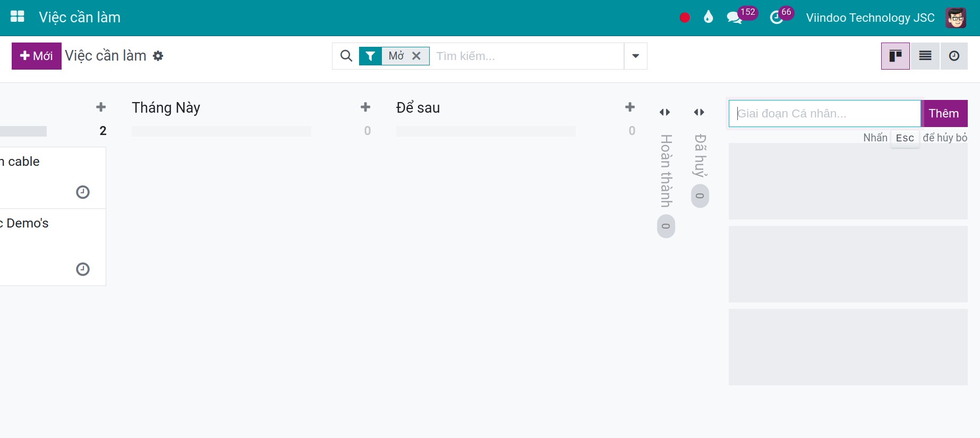The image size is (980, 438).
Task: Click the Việc cần làm app title
Action: 80,18
